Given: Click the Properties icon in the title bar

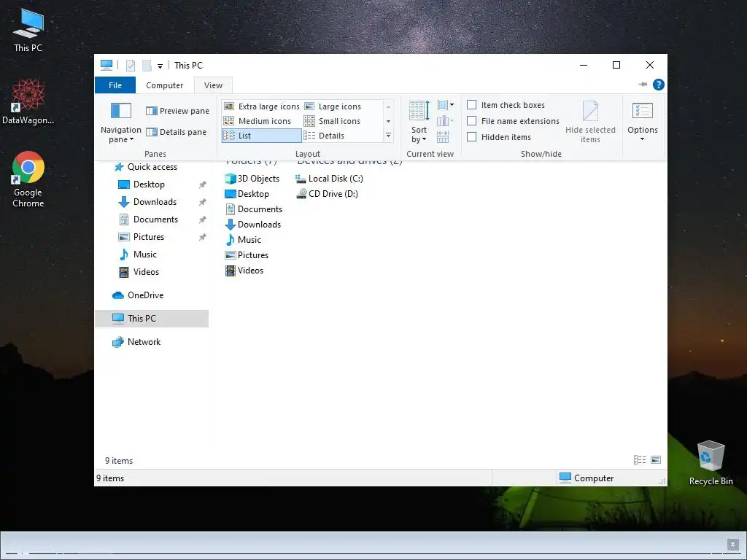Looking at the screenshot, I should (x=130, y=65).
